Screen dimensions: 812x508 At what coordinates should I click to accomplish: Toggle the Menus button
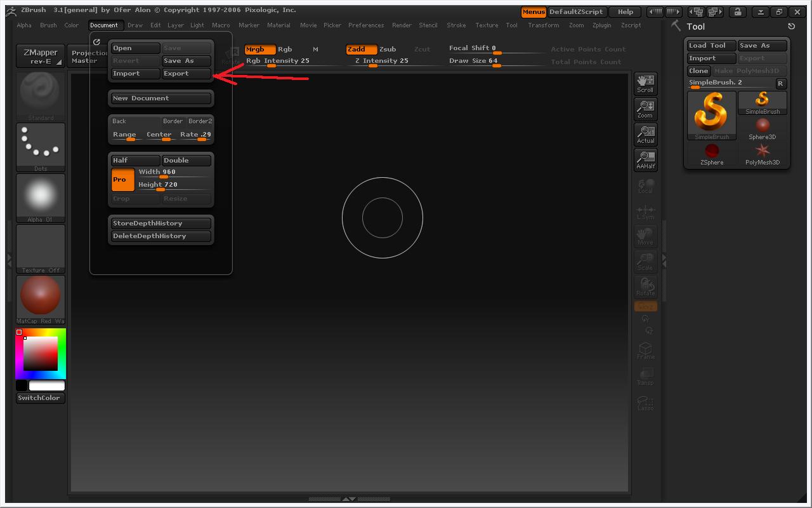[534, 12]
